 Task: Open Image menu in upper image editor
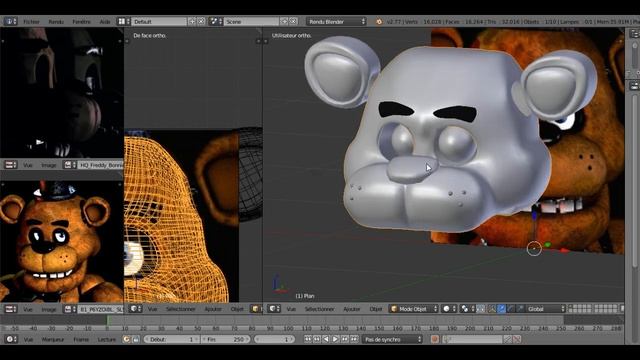(x=49, y=165)
